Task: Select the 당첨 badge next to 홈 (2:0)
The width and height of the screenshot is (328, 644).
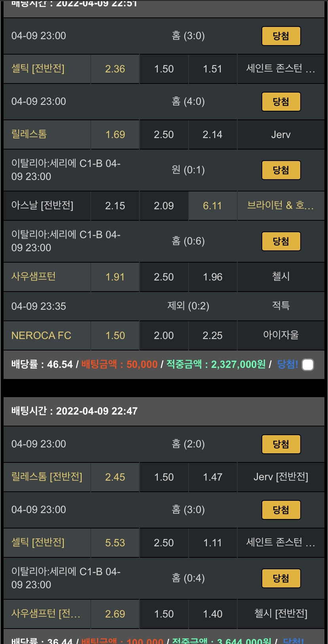Action: pyautogui.click(x=281, y=444)
